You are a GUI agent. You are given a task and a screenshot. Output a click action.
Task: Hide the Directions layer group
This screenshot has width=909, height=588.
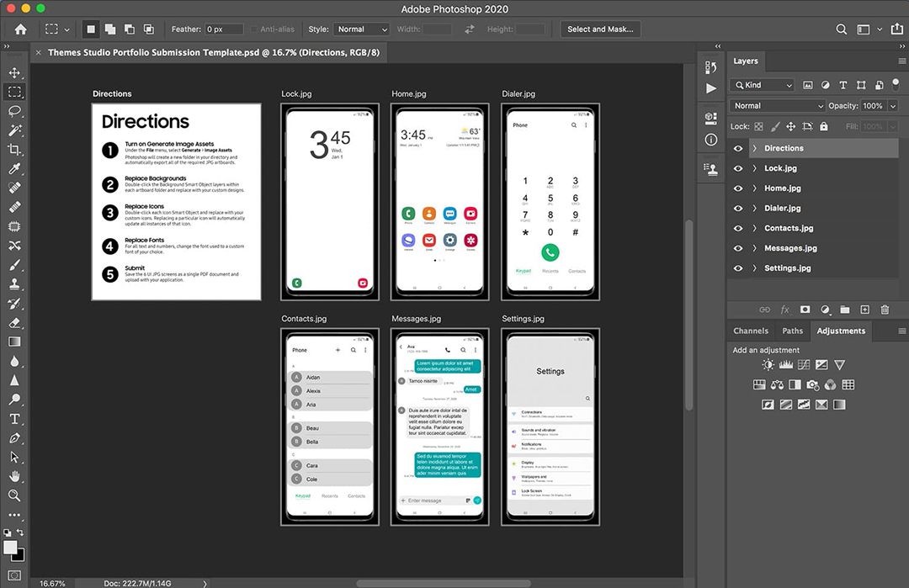pyautogui.click(x=738, y=148)
